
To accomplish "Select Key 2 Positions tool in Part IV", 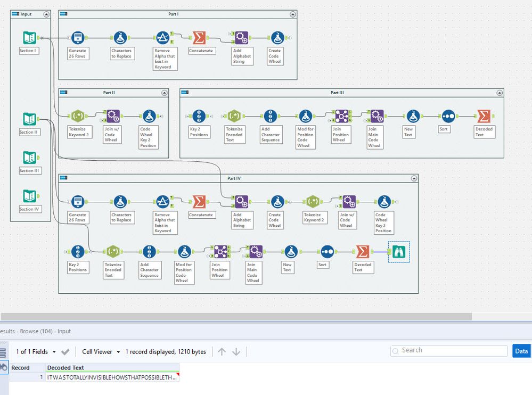I will coord(78,252).
